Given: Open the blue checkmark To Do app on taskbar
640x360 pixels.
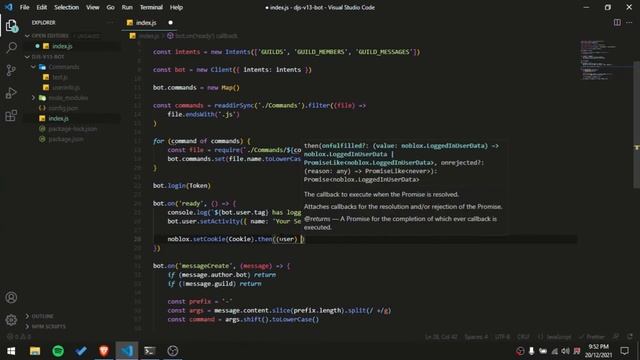Looking at the screenshot, I should coord(81,351).
